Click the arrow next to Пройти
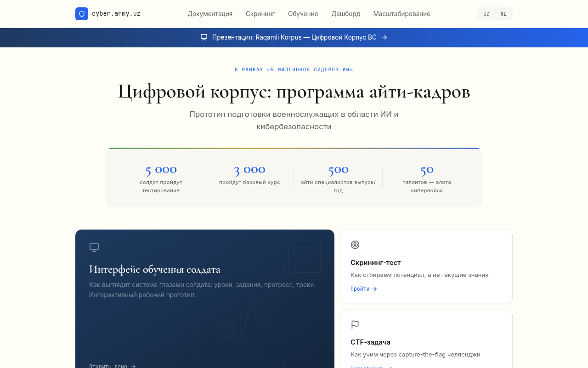This screenshot has width=588, height=368. pyautogui.click(x=374, y=289)
